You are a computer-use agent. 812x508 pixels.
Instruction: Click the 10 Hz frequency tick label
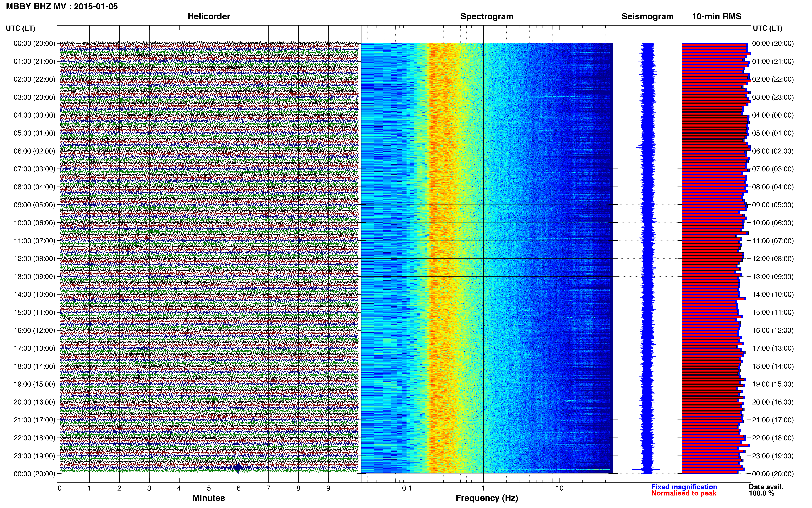click(559, 488)
